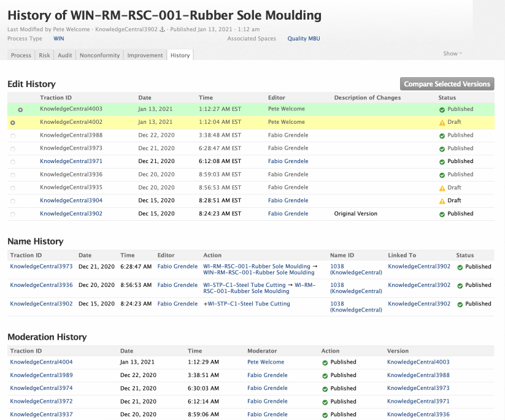
Task: Open the Show dropdown menu
Action: [x=453, y=54]
